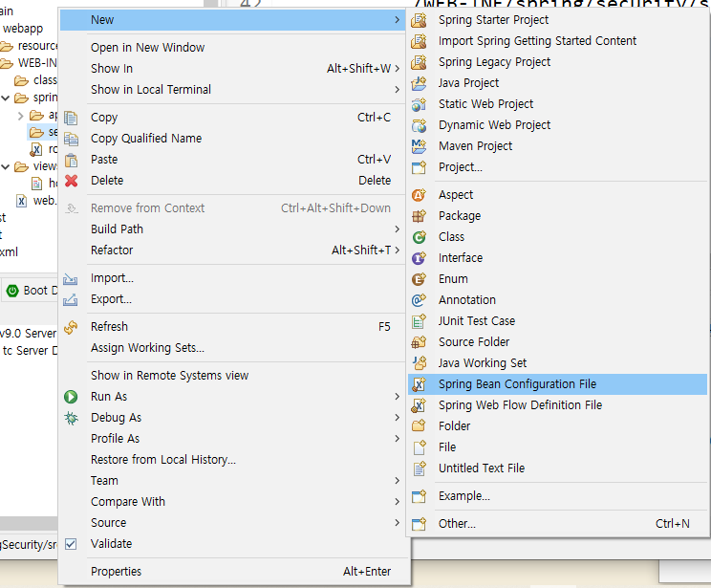The width and height of the screenshot is (711, 588).
Task: Click the Import icon in context menu
Action: [71, 278]
